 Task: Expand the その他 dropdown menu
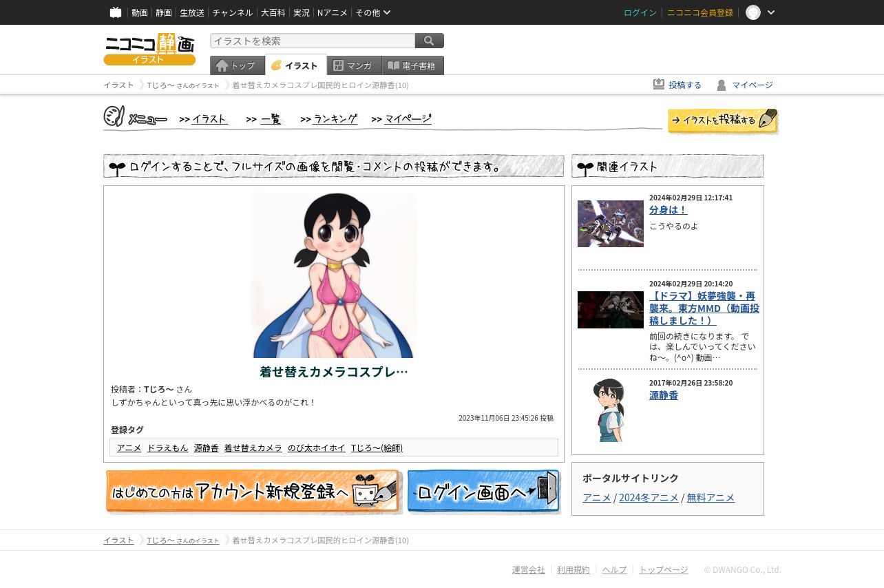373,12
